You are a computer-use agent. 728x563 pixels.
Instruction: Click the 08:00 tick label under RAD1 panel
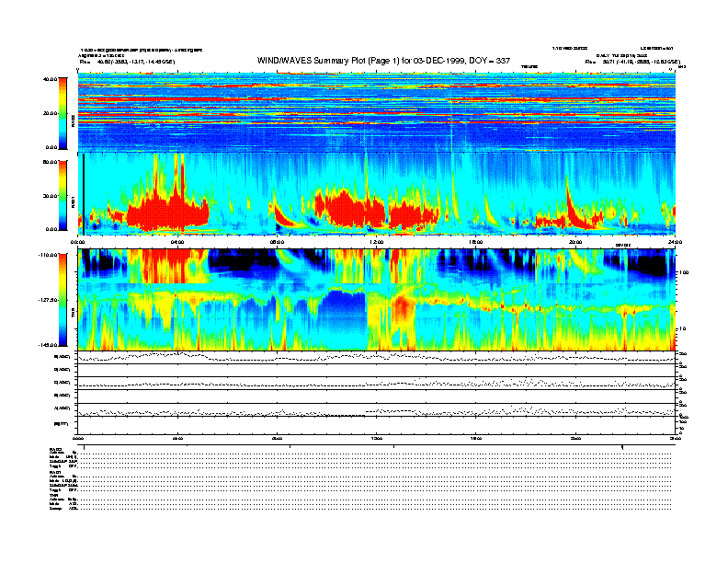(x=277, y=242)
